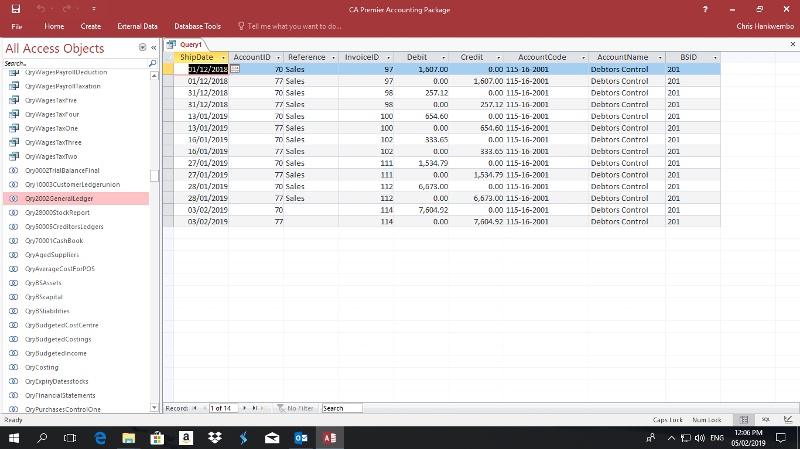Select Qry10003CustomerLedgerunion query
Image resolution: width=800 pixels, height=449 pixels.
click(x=72, y=185)
